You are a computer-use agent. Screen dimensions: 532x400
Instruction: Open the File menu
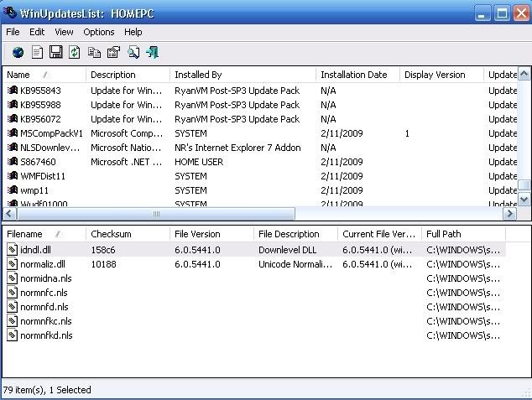pos(13,32)
